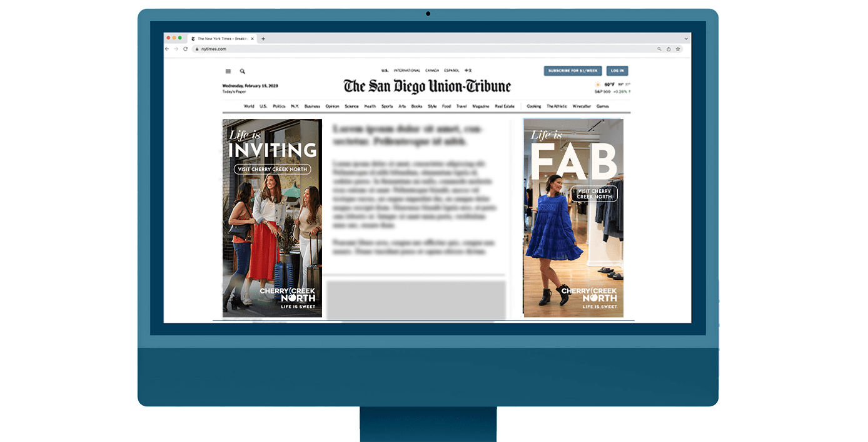Select the Cooking link

click(534, 106)
